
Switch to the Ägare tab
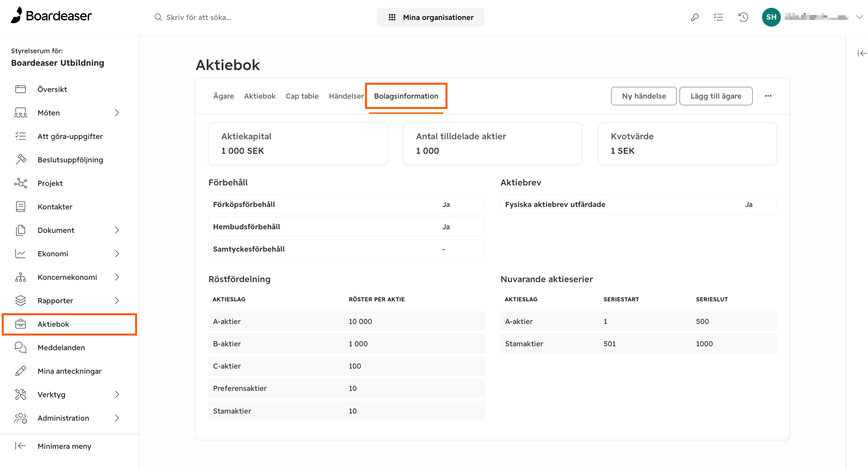point(224,96)
